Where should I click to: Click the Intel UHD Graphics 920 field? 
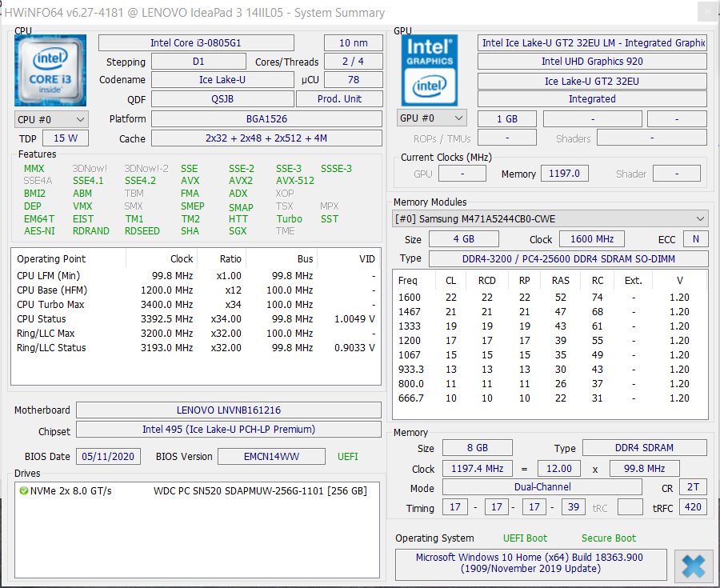click(x=592, y=62)
